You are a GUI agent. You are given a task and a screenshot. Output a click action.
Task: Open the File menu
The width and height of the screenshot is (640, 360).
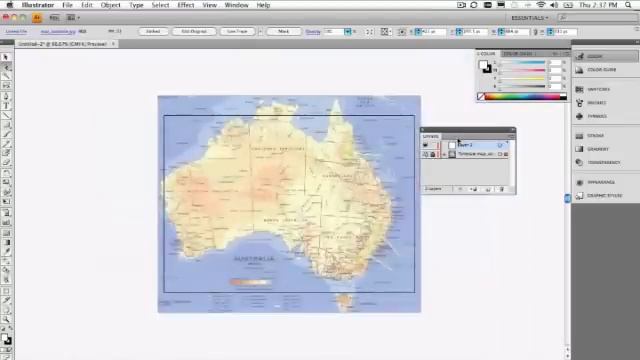[67, 5]
